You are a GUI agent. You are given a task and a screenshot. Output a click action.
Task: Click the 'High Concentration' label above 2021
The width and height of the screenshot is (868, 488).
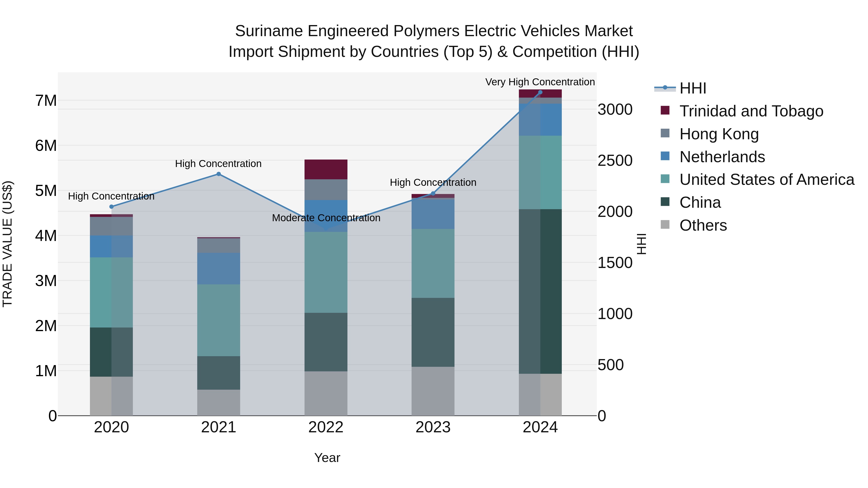[218, 164]
